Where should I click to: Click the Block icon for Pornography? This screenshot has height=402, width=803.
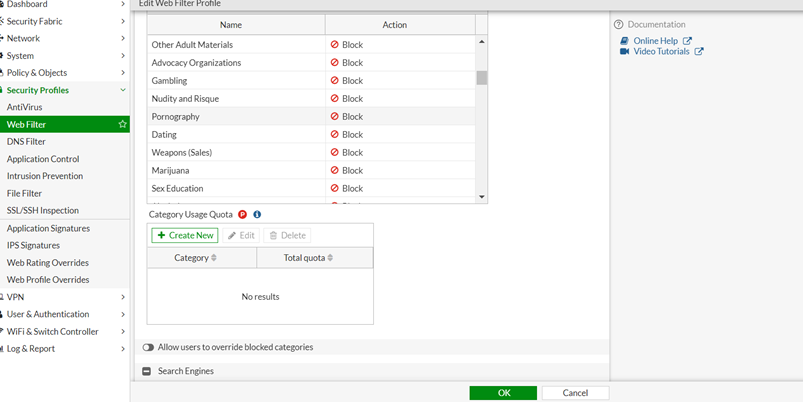point(335,117)
